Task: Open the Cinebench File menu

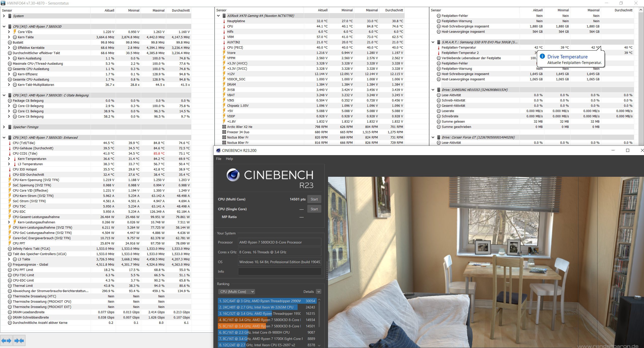Action: [x=219, y=159]
